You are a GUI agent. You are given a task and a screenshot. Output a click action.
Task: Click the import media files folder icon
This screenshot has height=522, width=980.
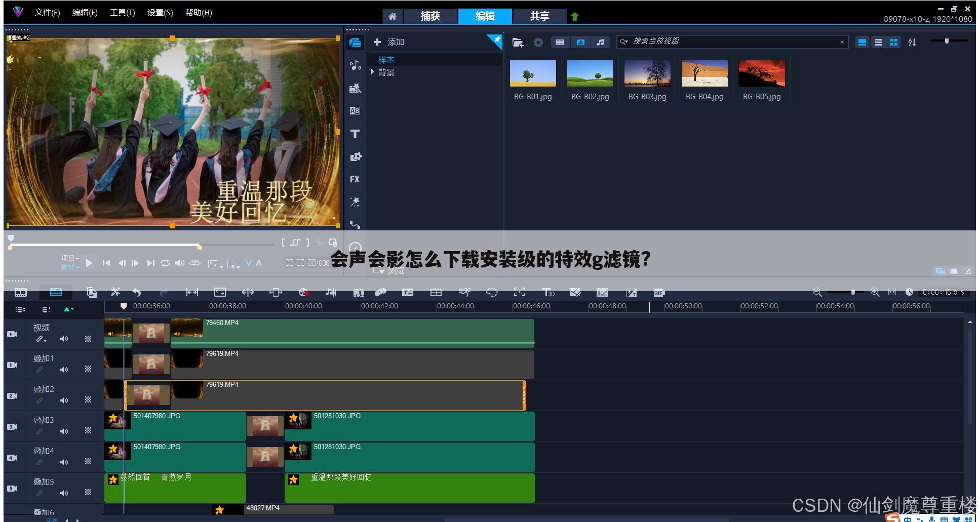tap(518, 43)
